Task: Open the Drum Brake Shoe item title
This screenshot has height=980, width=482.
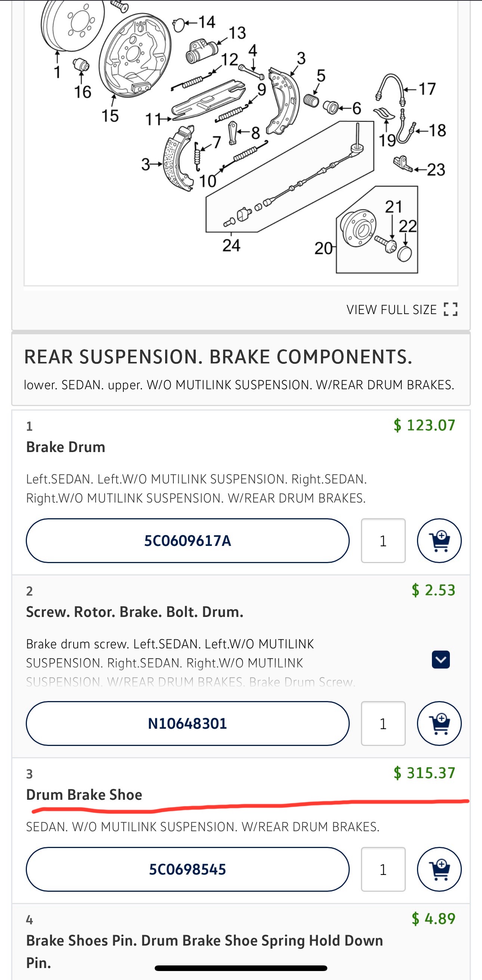Action: (x=84, y=795)
